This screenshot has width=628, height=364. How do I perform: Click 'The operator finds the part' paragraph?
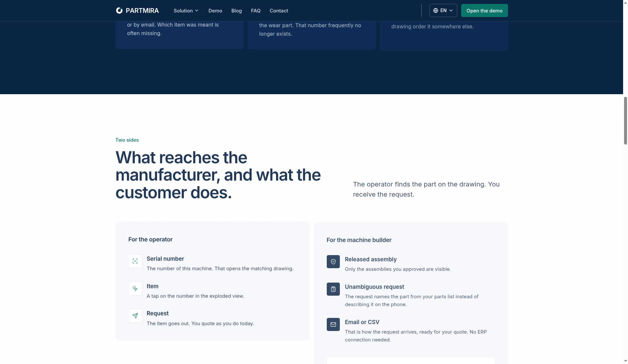pos(426,189)
